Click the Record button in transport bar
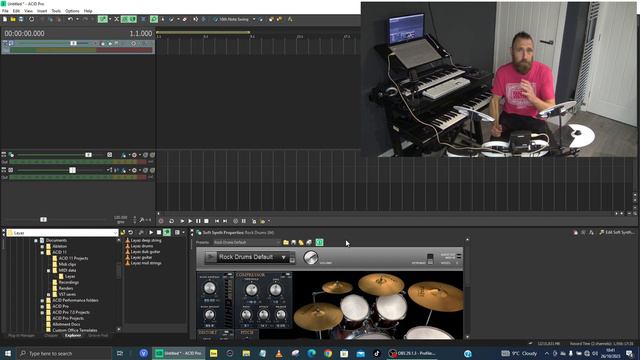 point(161,221)
